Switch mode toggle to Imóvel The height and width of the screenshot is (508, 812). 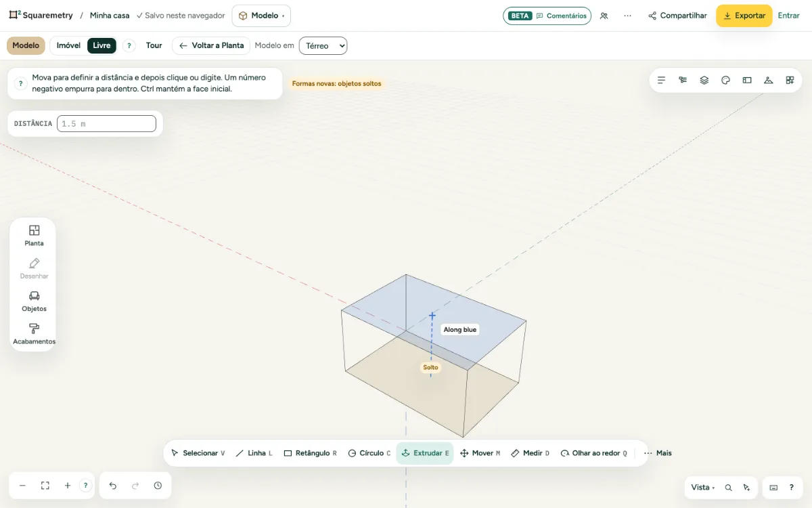[x=68, y=45]
